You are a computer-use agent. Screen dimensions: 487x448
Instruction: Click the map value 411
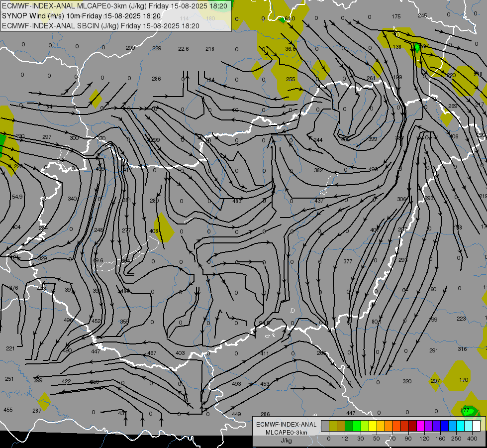[x=265, y=353]
